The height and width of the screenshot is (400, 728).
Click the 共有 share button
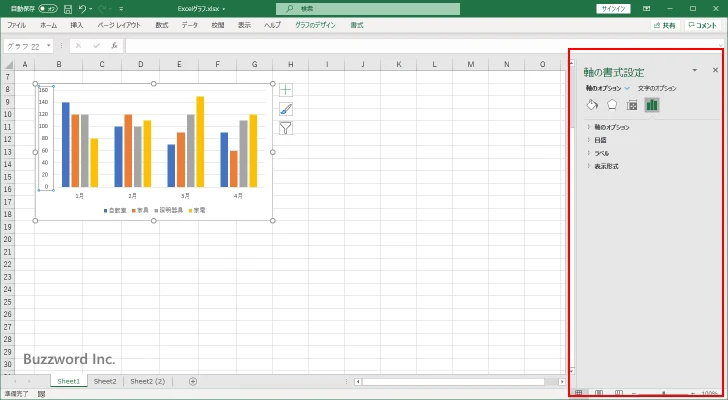point(663,25)
